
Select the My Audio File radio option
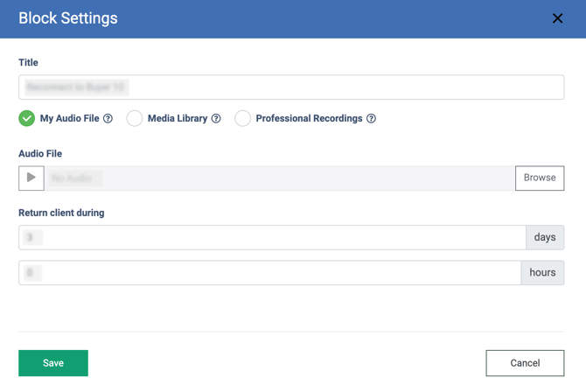coord(27,118)
